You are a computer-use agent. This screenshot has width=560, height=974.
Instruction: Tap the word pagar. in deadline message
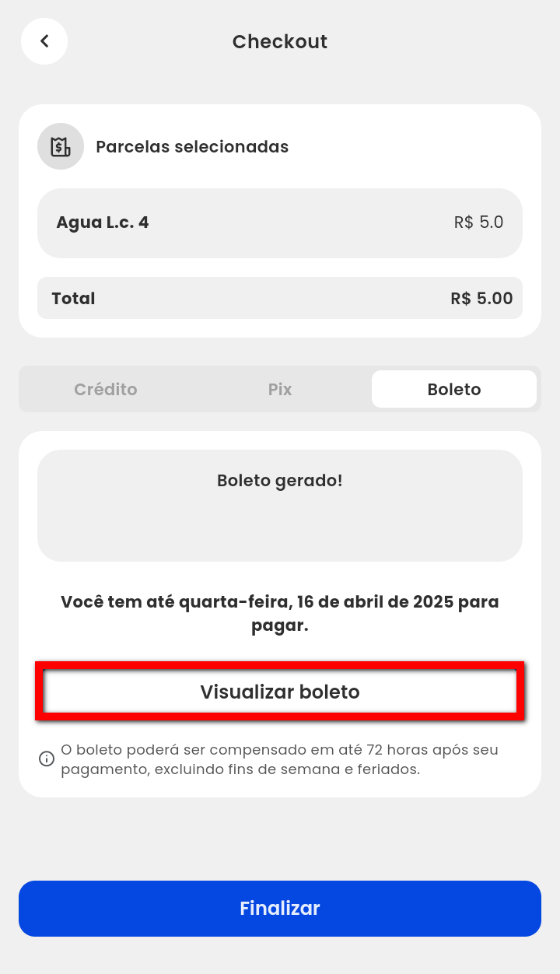pyautogui.click(x=280, y=625)
